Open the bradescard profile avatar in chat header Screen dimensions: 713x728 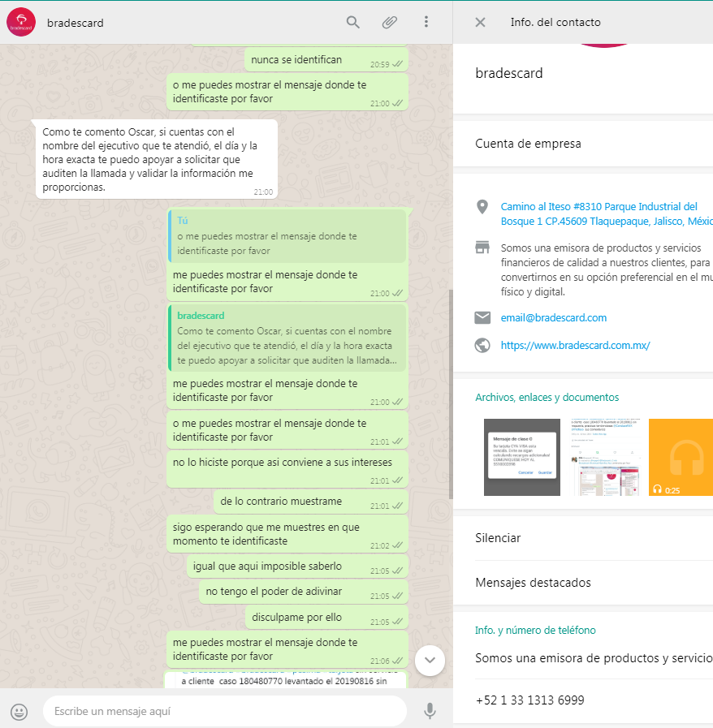tap(21, 22)
